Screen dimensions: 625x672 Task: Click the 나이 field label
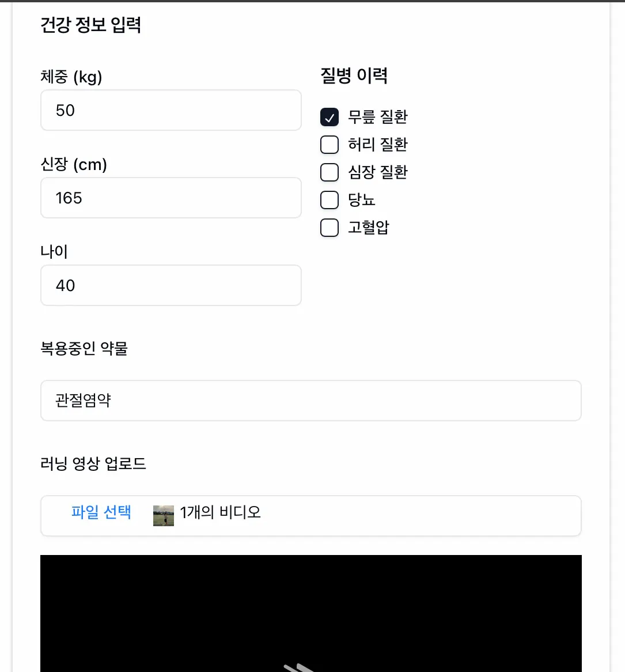pyautogui.click(x=54, y=252)
